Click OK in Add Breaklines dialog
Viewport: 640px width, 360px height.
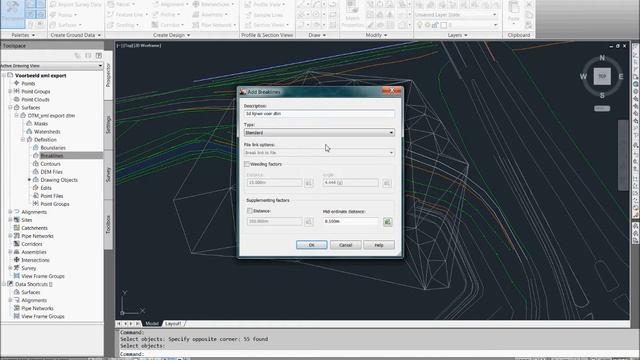pyautogui.click(x=311, y=245)
